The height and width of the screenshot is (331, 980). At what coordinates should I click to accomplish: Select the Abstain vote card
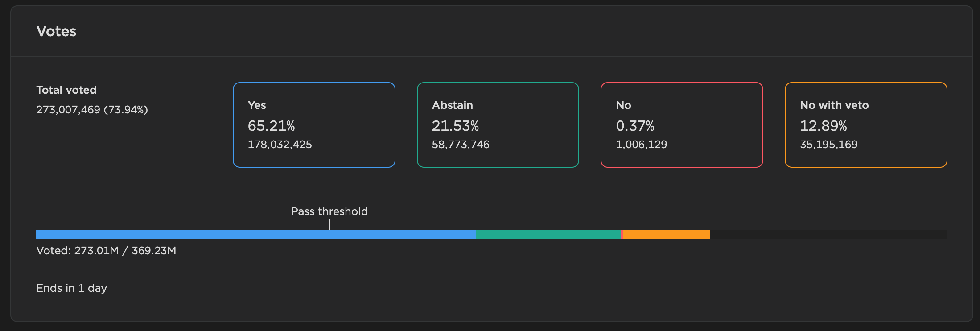point(498,125)
